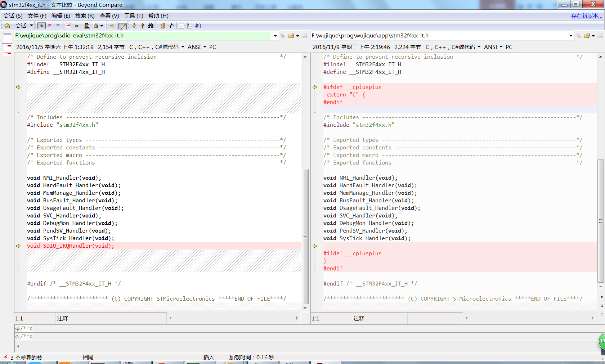The height and width of the screenshot is (364, 605).
Task: Click left pane save disk icon
Action: (305, 36)
